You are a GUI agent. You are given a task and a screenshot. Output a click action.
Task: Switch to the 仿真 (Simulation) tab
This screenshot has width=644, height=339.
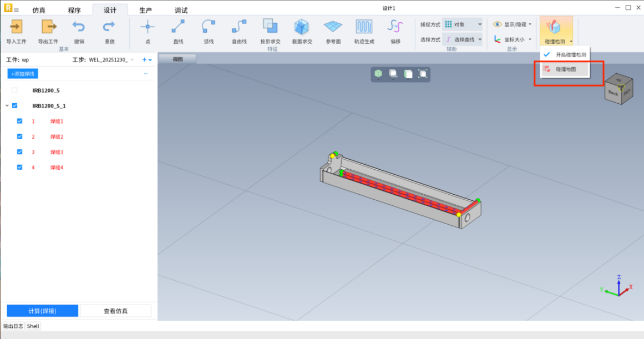tap(39, 11)
